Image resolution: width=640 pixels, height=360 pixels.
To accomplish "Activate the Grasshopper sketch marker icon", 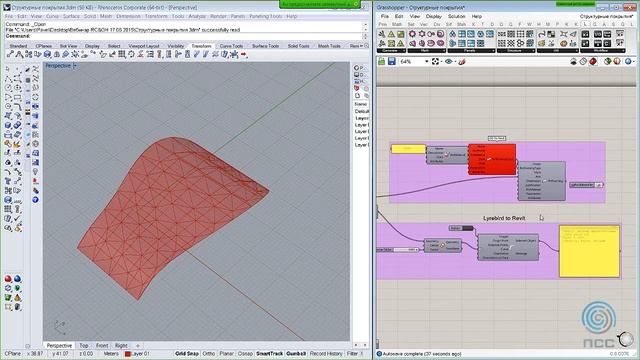I will (x=462, y=61).
